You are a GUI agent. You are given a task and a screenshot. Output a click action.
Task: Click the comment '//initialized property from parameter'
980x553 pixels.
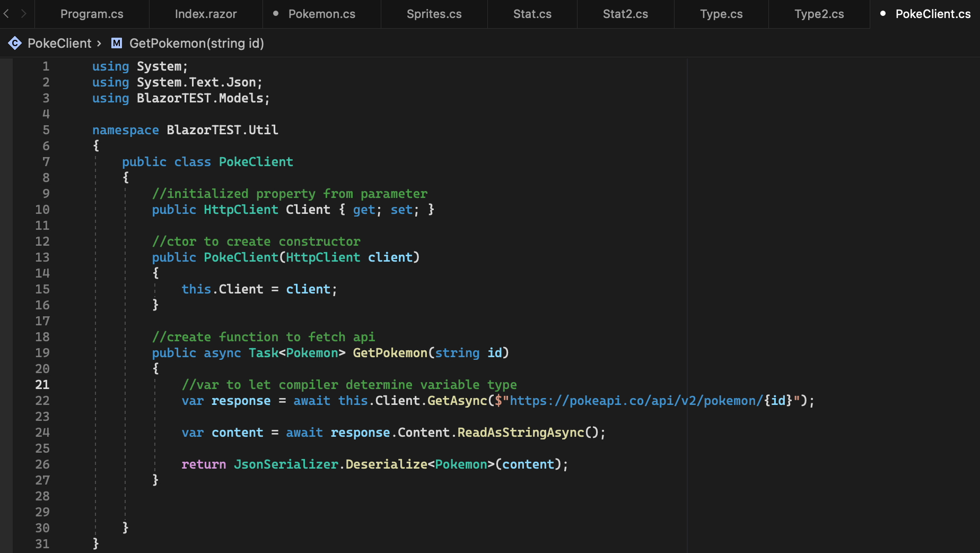[x=290, y=194]
